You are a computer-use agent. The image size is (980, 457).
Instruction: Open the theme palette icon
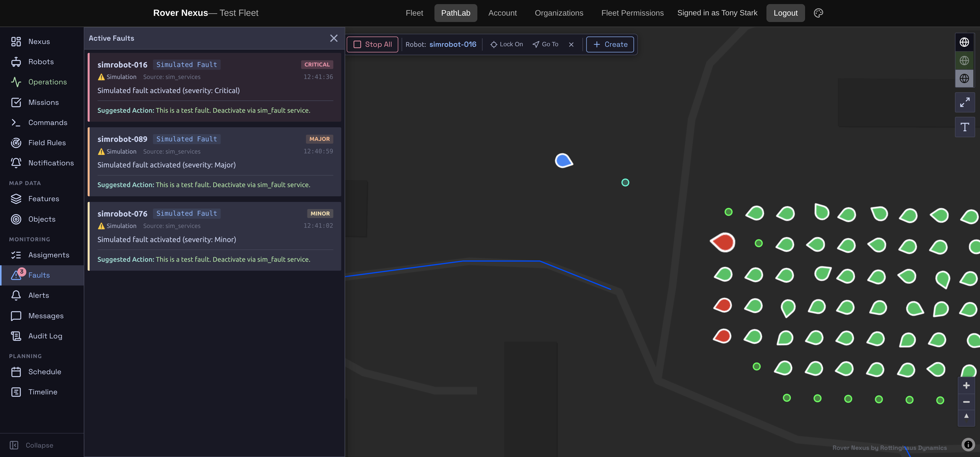point(818,13)
